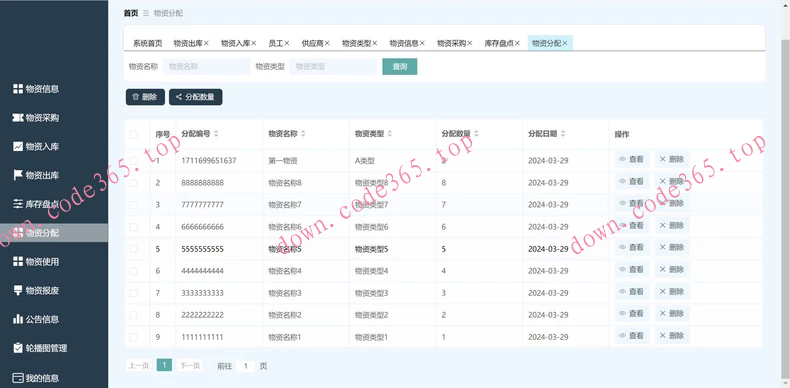Check the row for 物资名称4

click(x=133, y=271)
